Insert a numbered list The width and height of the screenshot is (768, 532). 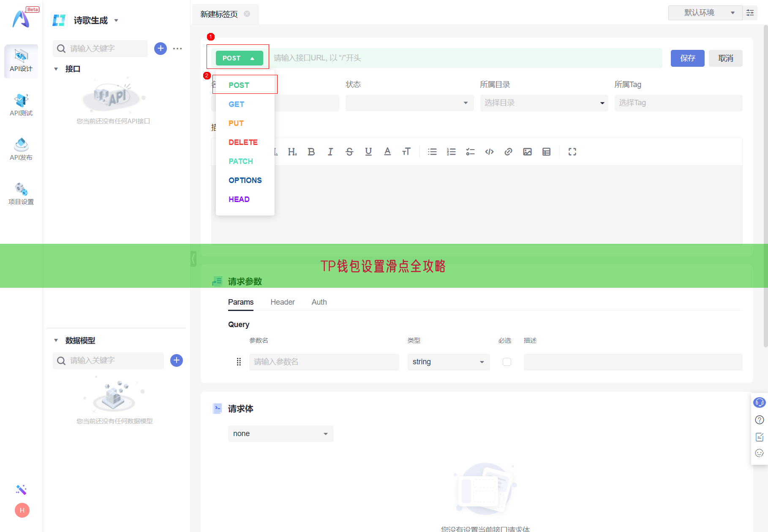[451, 152]
